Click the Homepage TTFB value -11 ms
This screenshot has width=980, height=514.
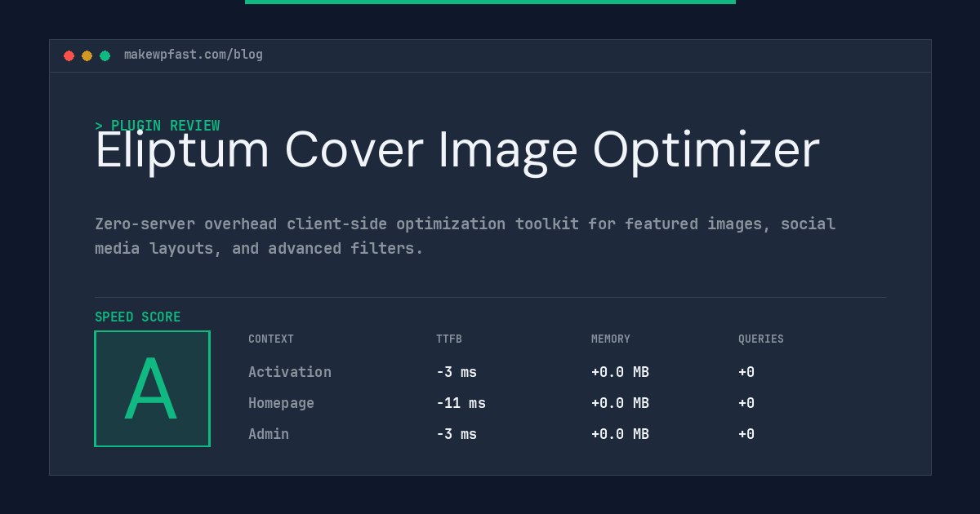pyautogui.click(x=461, y=403)
